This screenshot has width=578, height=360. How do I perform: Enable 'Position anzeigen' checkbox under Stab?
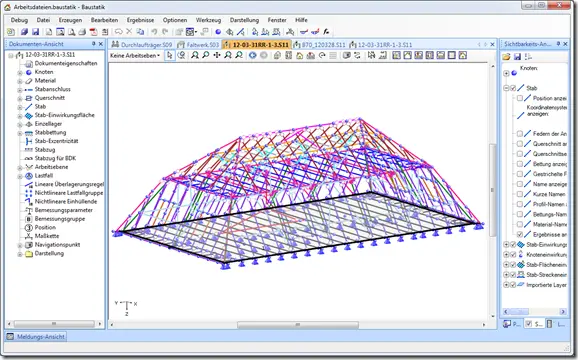(x=520, y=98)
